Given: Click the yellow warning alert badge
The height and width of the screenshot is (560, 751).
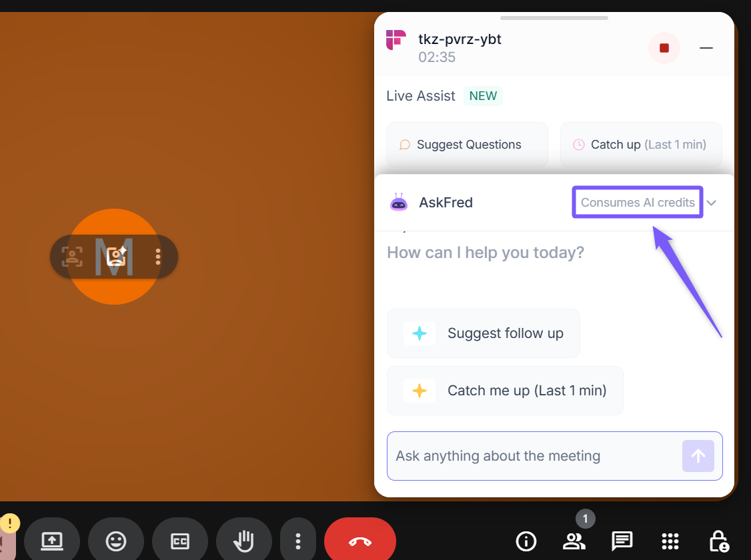Looking at the screenshot, I should click(x=9, y=523).
